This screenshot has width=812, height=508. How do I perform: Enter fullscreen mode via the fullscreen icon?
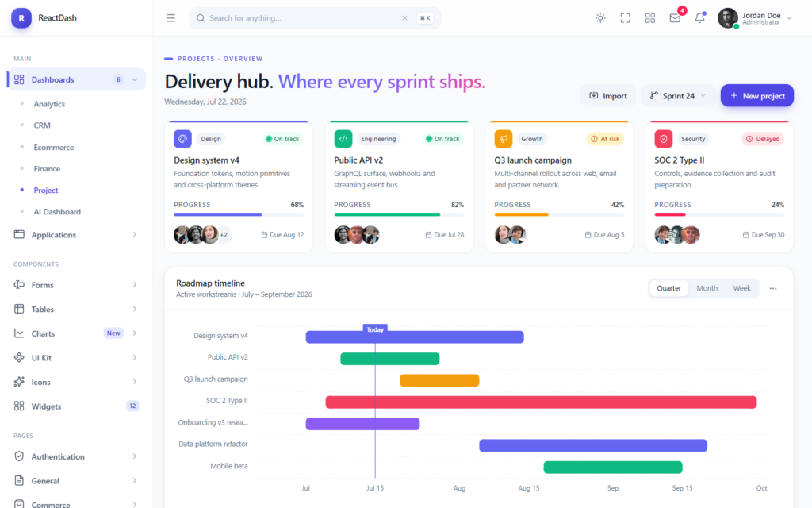pos(625,18)
